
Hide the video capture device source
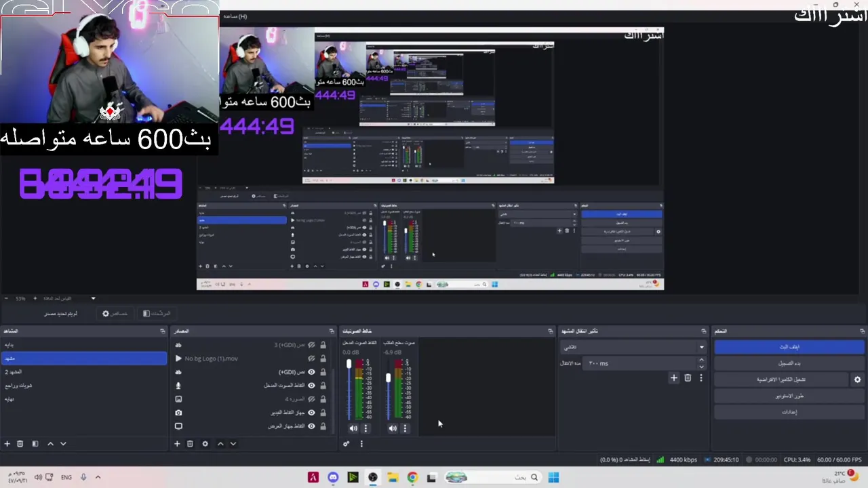[x=311, y=413]
